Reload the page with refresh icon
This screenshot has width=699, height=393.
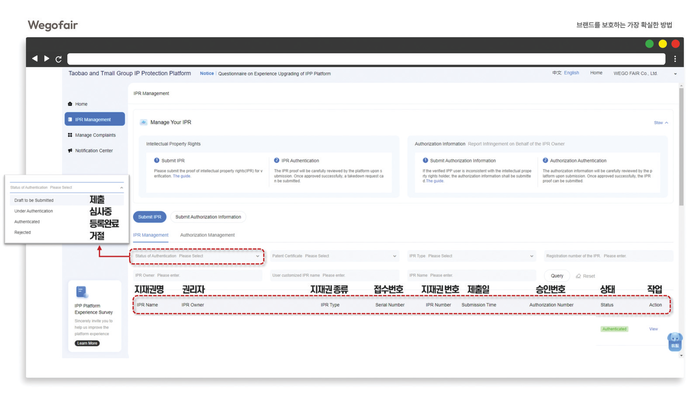(x=58, y=59)
